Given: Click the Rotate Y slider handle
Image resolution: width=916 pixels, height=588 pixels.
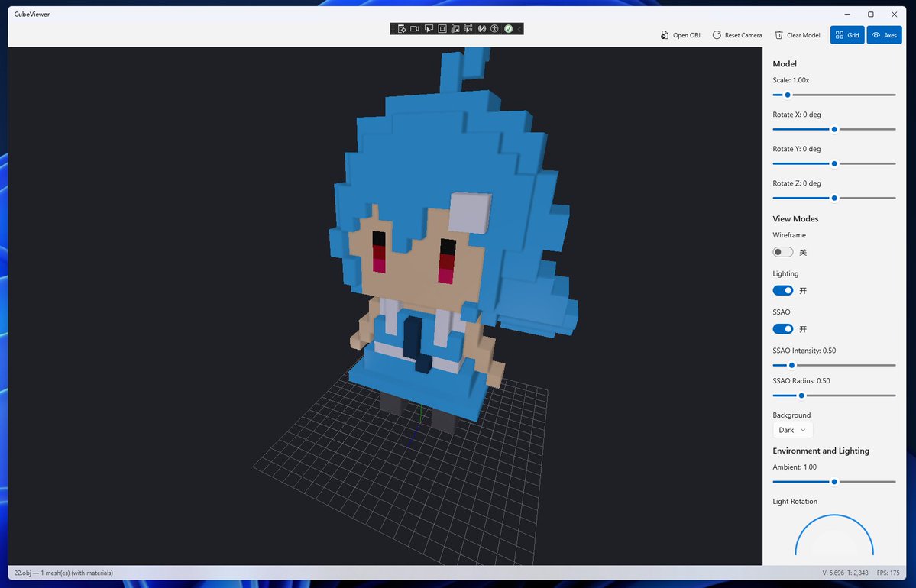Looking at the screenshot, I should [834, 163].
